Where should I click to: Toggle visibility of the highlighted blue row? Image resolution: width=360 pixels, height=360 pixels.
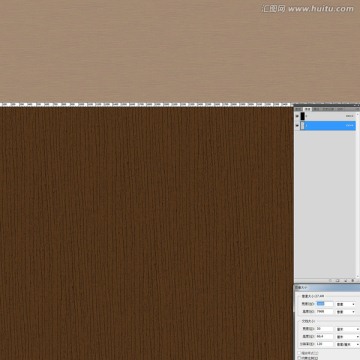coord(297,125)
